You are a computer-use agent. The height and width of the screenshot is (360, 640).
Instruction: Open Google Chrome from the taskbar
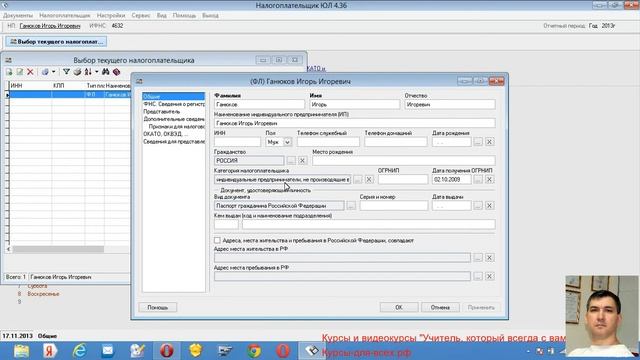[x=254, y=351]
